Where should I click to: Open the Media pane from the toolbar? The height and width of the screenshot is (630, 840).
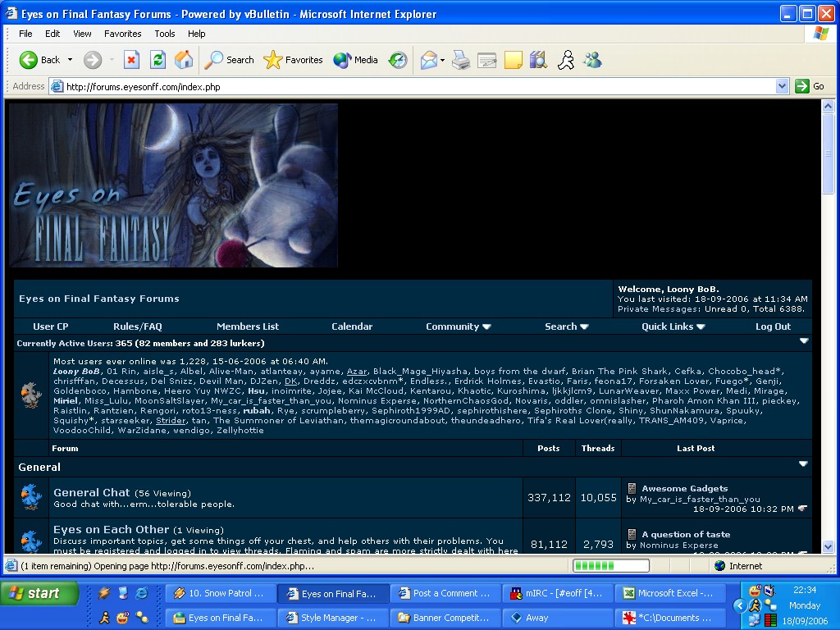(x=356, y=60)
